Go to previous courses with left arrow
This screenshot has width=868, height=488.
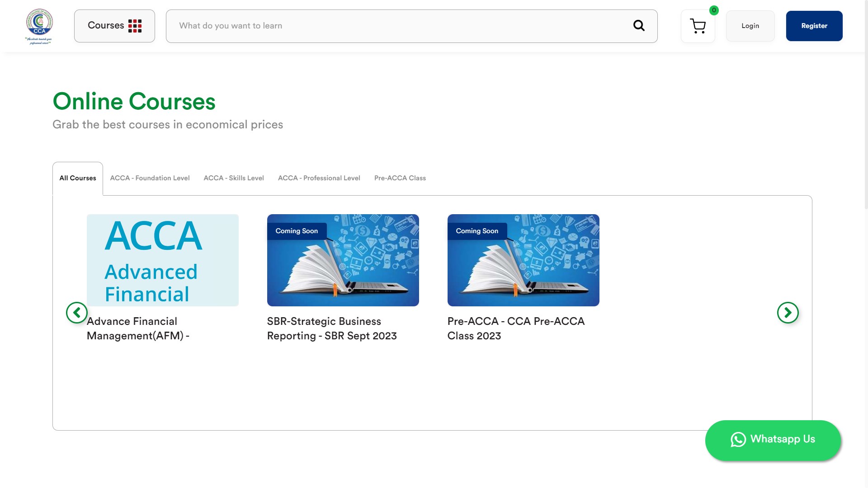point(77,313)
